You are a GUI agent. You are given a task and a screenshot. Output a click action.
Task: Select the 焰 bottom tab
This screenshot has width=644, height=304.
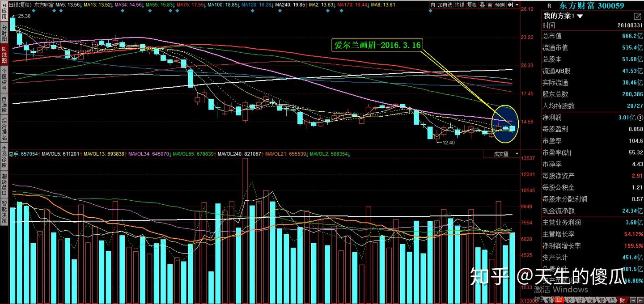[611, 300]
